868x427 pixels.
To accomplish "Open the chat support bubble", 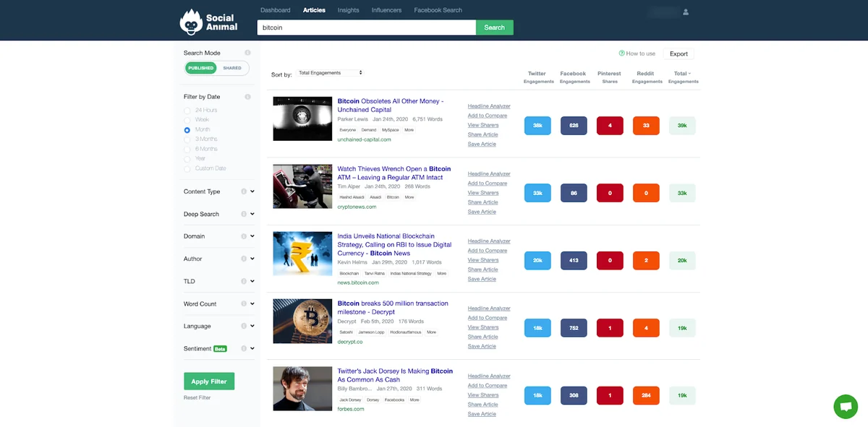I will point(845,406).
